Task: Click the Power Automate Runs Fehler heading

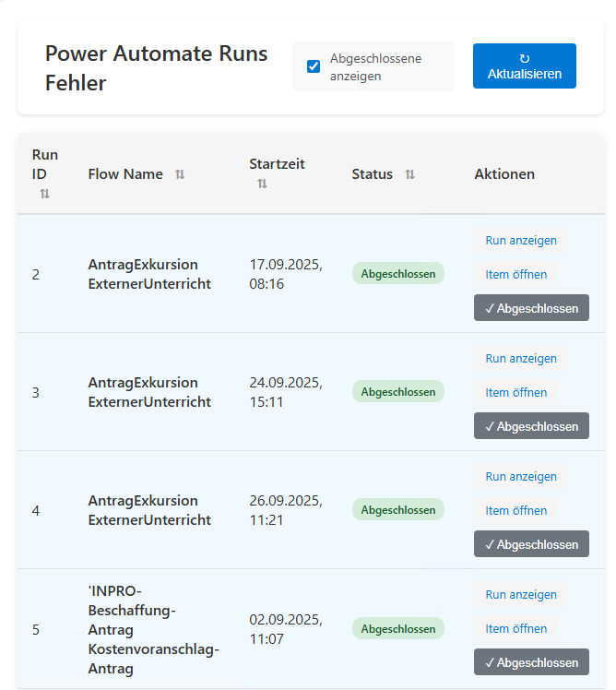Action: [156, 67]
